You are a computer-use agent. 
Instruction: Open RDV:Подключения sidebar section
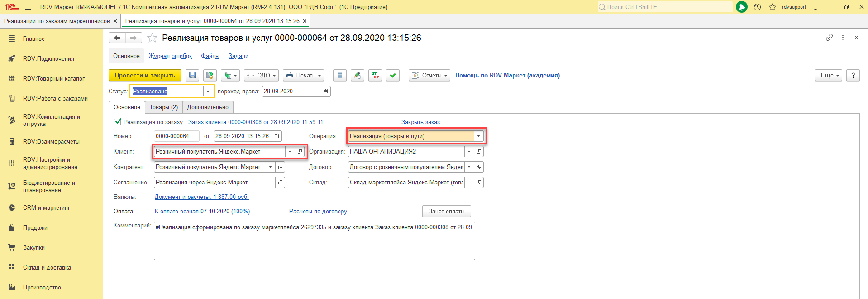pyautogui.click(x=51, y=59)
